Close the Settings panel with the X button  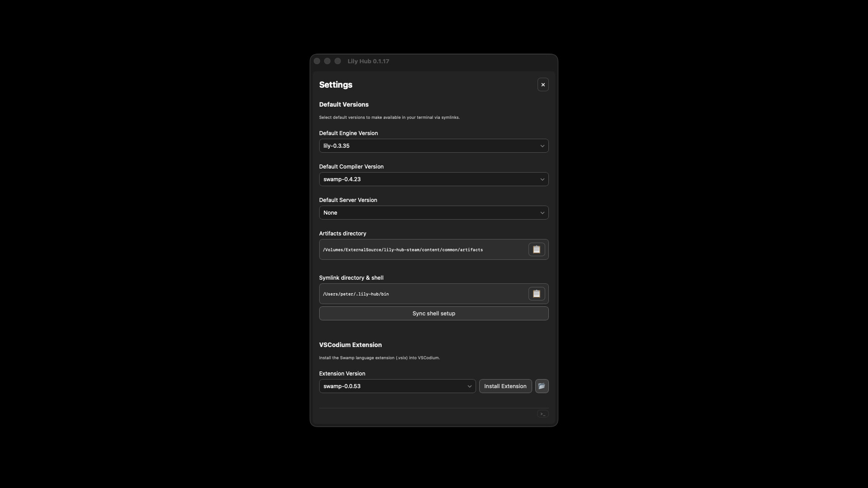pyautogui.click(x=543, y=84)
